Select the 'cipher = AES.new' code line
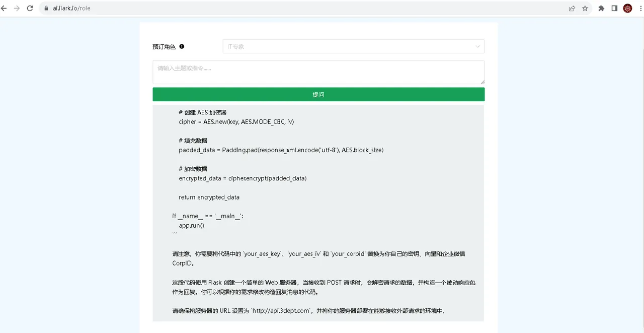This screenshot has height=333, width=644. coord(236,122)
